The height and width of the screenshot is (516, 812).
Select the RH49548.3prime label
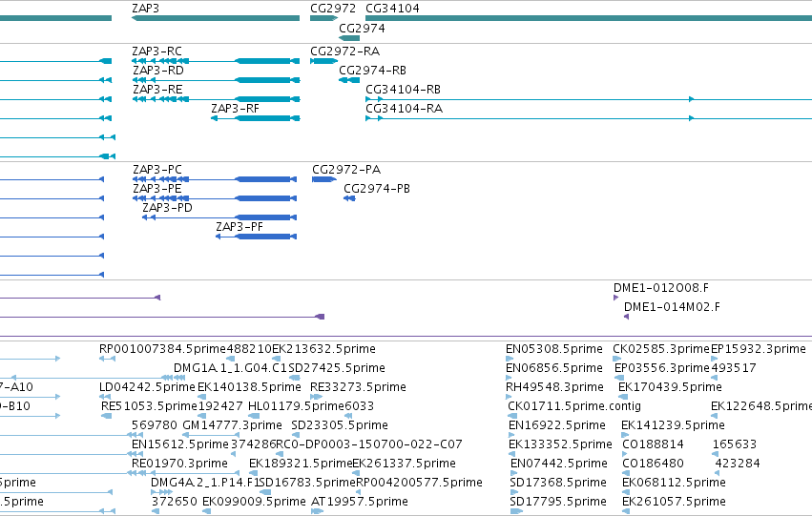click(554, 387)
